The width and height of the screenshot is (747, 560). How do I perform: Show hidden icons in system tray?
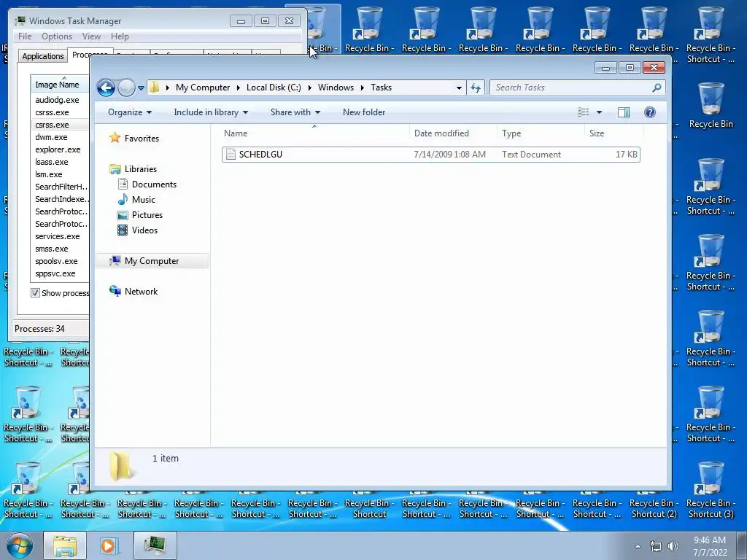coord(638,546)
